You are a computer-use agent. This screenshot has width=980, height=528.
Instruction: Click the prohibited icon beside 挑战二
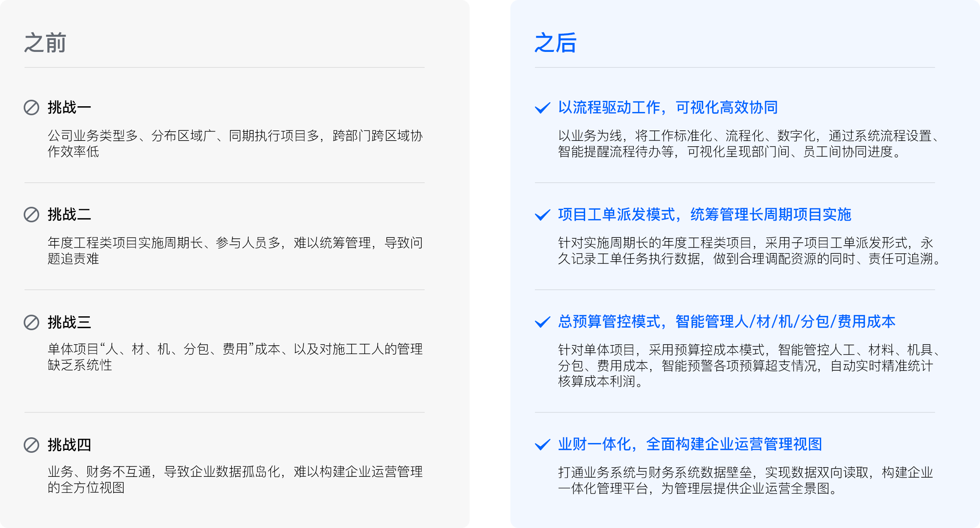tap(31, 215)
